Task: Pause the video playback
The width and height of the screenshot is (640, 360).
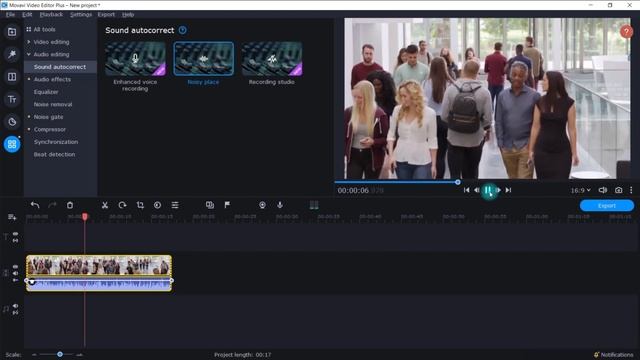Action: coord(488,190)
